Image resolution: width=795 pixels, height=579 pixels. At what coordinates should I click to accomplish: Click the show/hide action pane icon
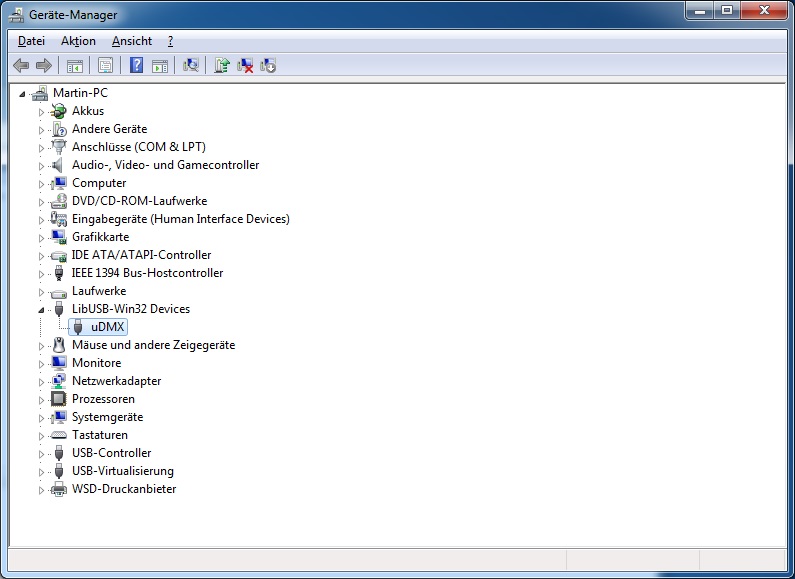click(160, 65)
